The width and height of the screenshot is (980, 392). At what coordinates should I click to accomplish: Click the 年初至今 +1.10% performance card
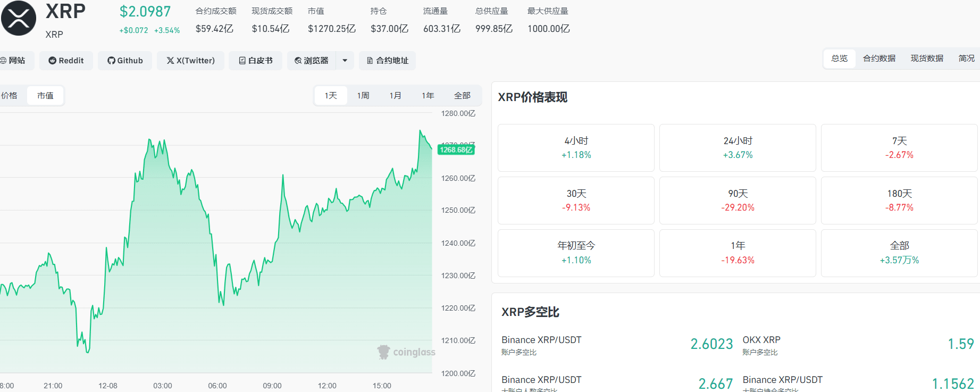(x=576, y=253)
